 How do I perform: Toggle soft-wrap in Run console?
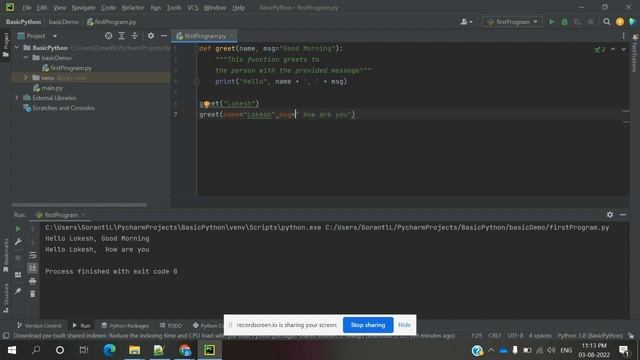33,255
